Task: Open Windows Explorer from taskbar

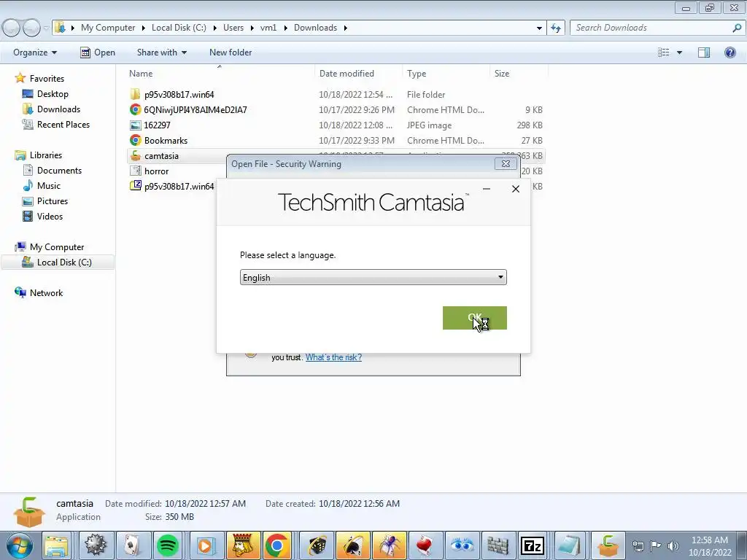Action: pos(57,545)
